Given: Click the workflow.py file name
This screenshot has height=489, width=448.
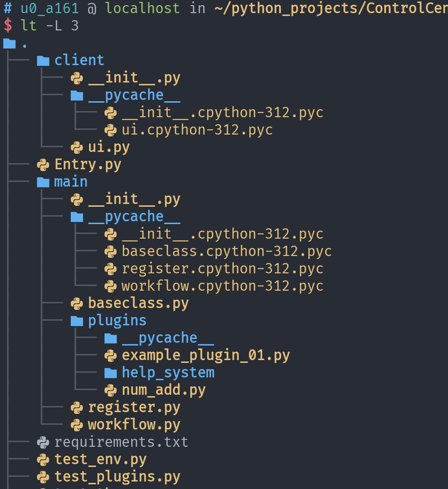Looking at the screenshot, I should [x=134, y=425].
